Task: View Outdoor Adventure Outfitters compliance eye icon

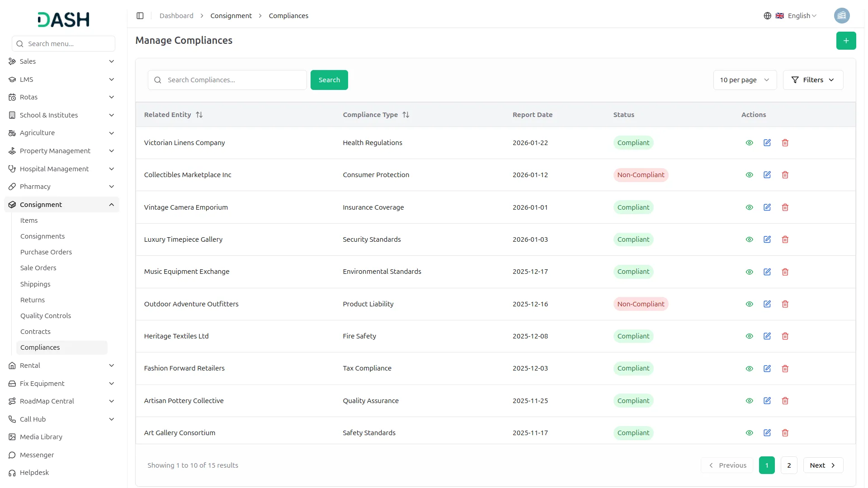Action: coord(749,304)
